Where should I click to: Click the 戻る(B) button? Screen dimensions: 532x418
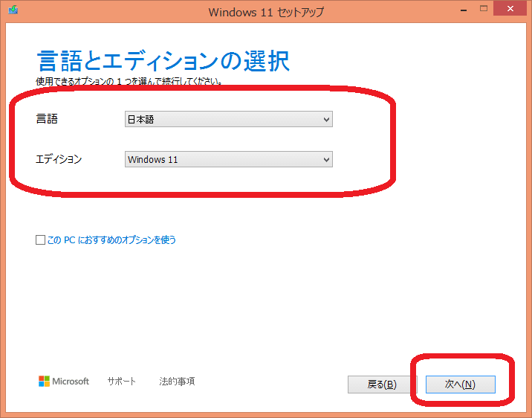coord(382,385)
